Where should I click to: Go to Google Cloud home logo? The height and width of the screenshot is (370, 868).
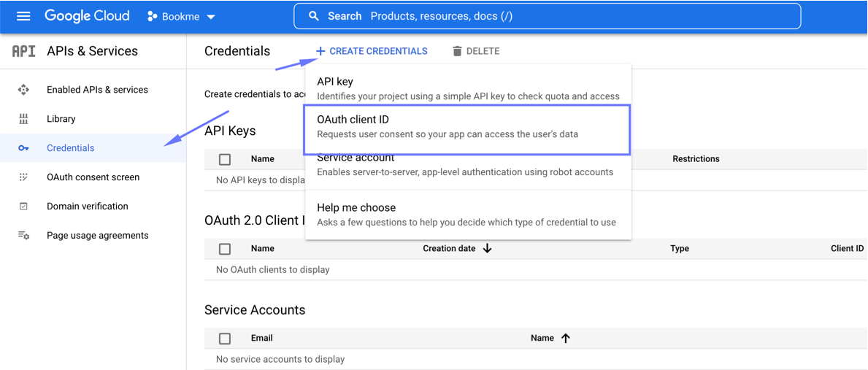pos(87,16)
